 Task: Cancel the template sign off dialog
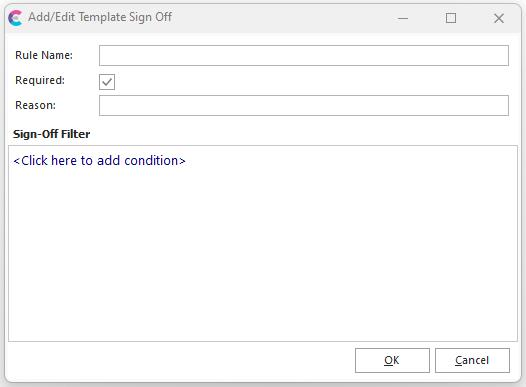pos(472,361)
